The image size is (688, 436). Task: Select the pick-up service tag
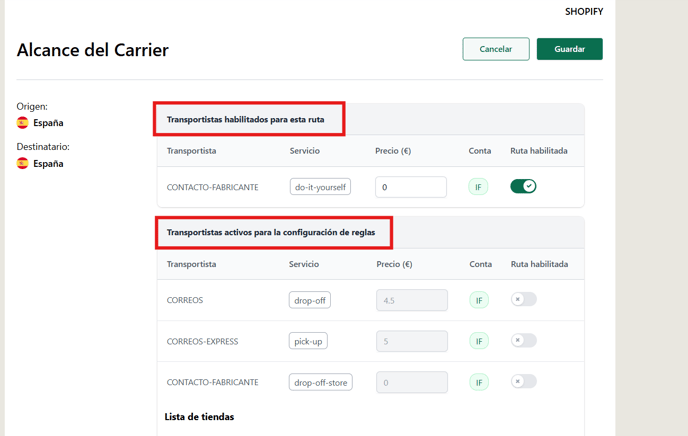(308, 341)
